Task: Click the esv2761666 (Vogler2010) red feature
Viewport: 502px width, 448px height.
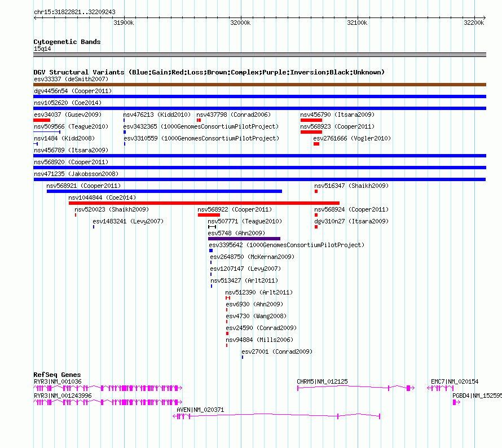Action: (316, 144)
